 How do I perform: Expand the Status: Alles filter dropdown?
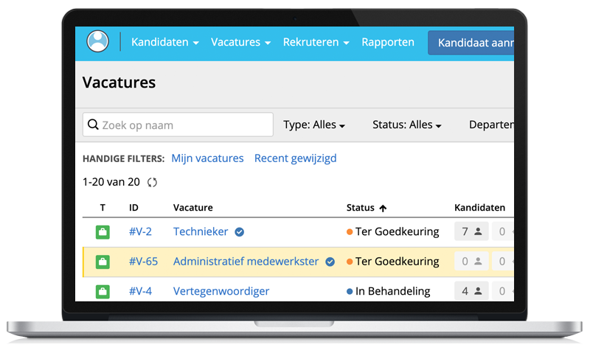coord(406,125)
